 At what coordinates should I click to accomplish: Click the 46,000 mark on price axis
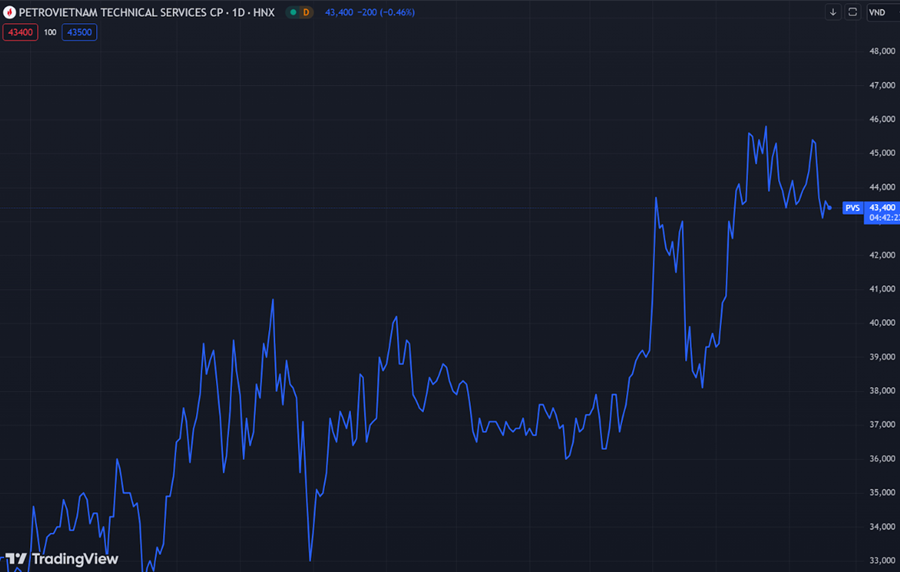click(x=881, y=119)
